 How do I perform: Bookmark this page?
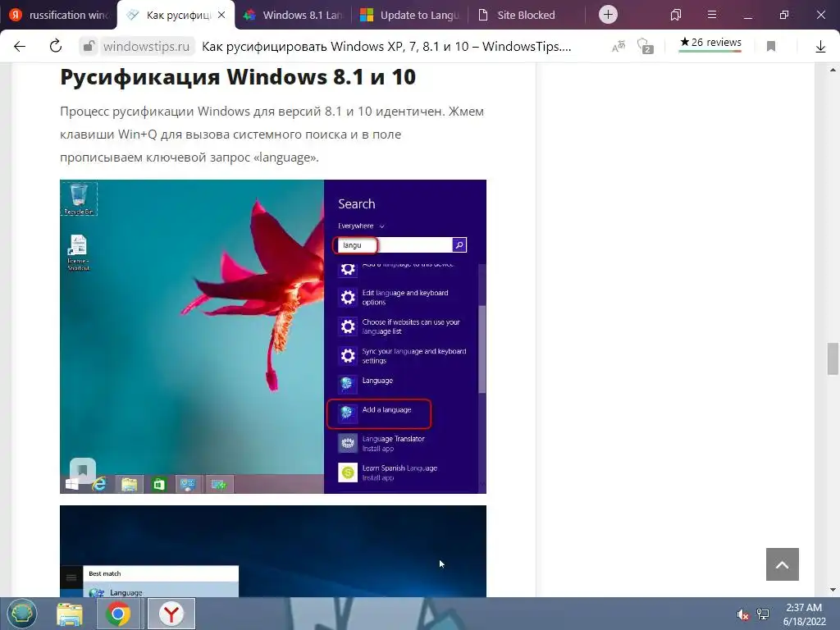[771, 47]
